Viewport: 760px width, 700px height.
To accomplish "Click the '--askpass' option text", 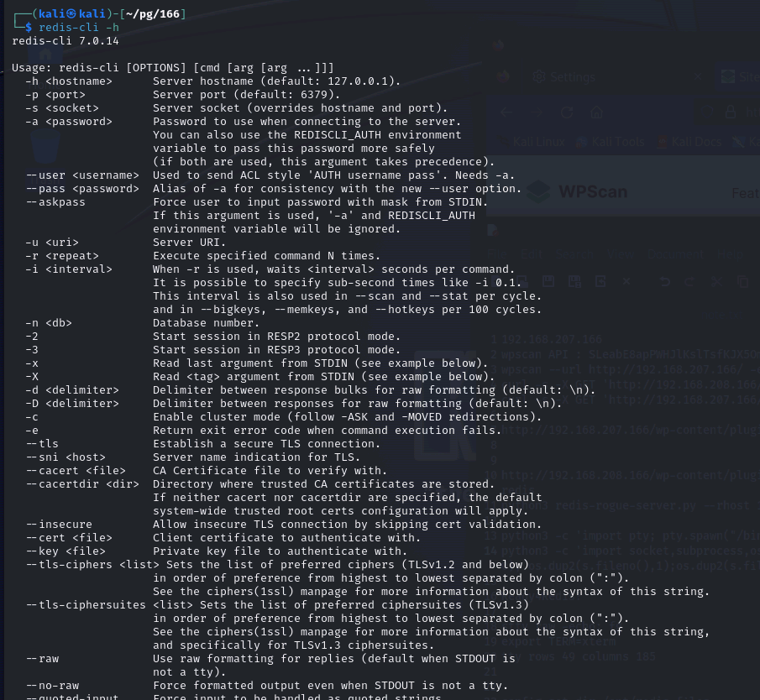I will click(55, 202).
